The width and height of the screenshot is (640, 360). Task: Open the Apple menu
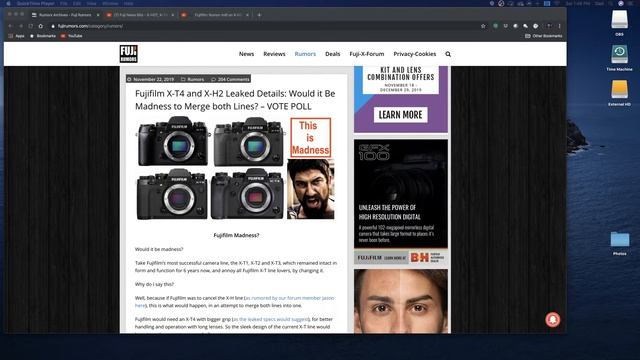pyautogui.click(x=8, y=3)
